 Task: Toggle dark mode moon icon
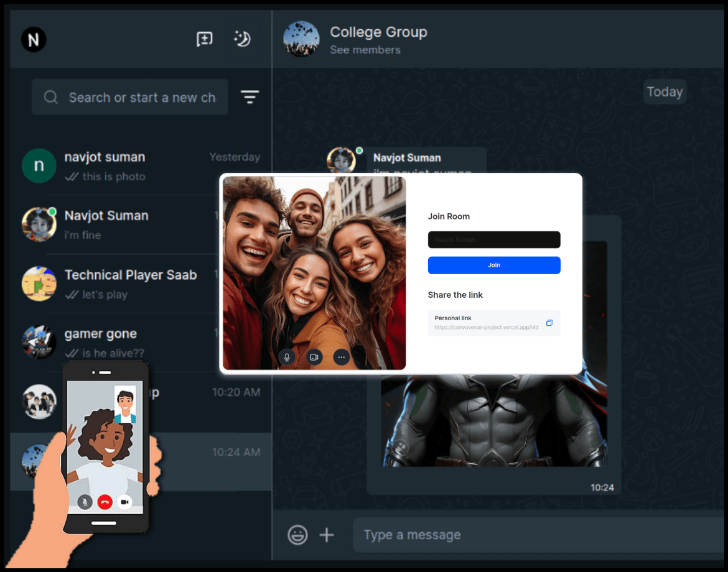tap(242, 39)
